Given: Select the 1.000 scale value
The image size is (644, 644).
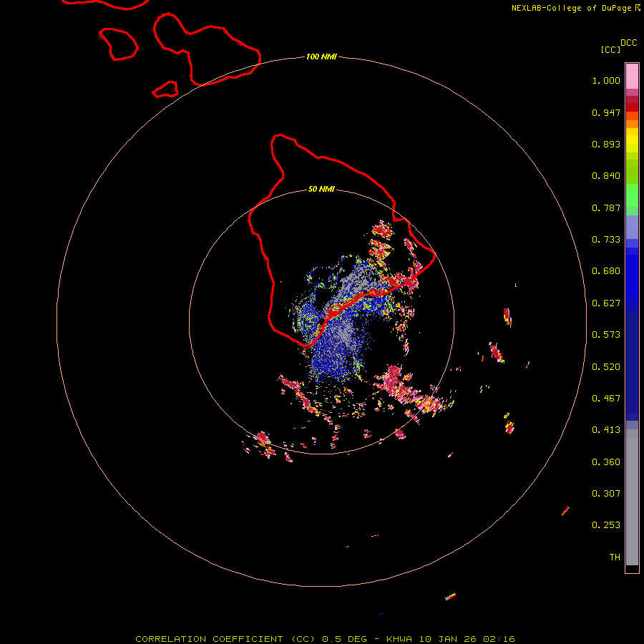Looking at the screenshot, I should [606, 80].
